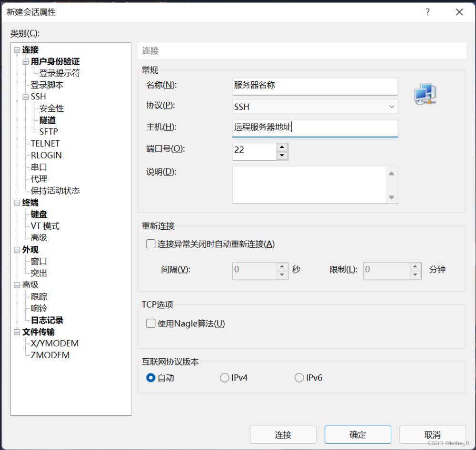Click the 间隔 up arrow
The image size is (476, 450).
coord(282,267)
